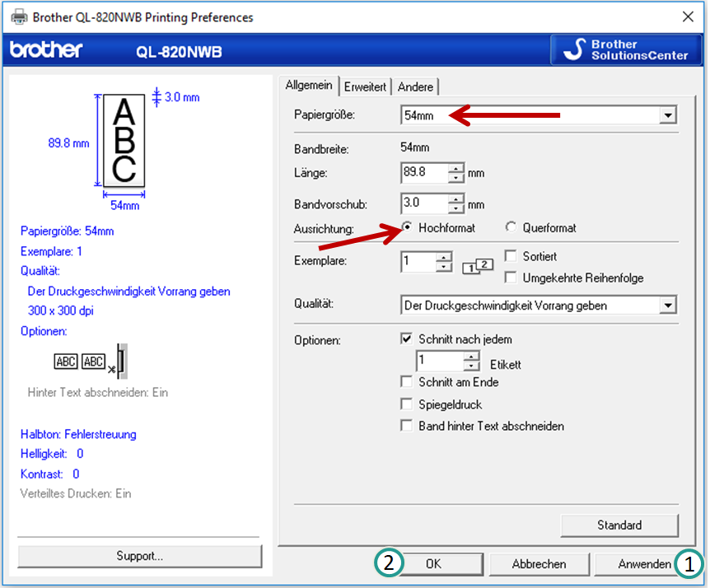The width and height of the screenshot is (710, 588).
Task: Switch to the Allgemein tab
Action: coord(309,85)
